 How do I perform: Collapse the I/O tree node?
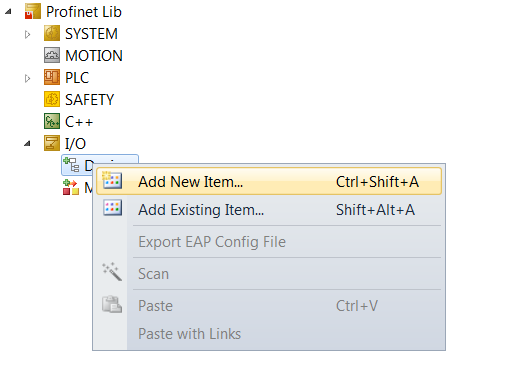(27, 144)
